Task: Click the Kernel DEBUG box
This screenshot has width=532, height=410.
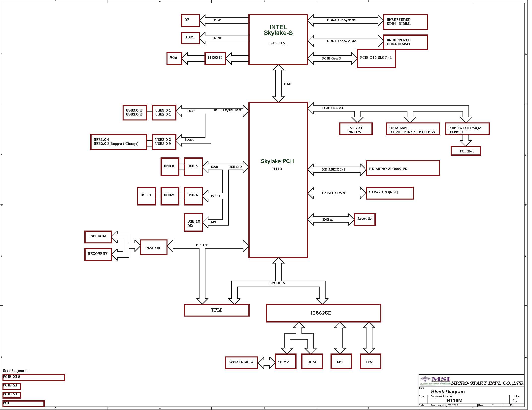Action: click(241, 362)
